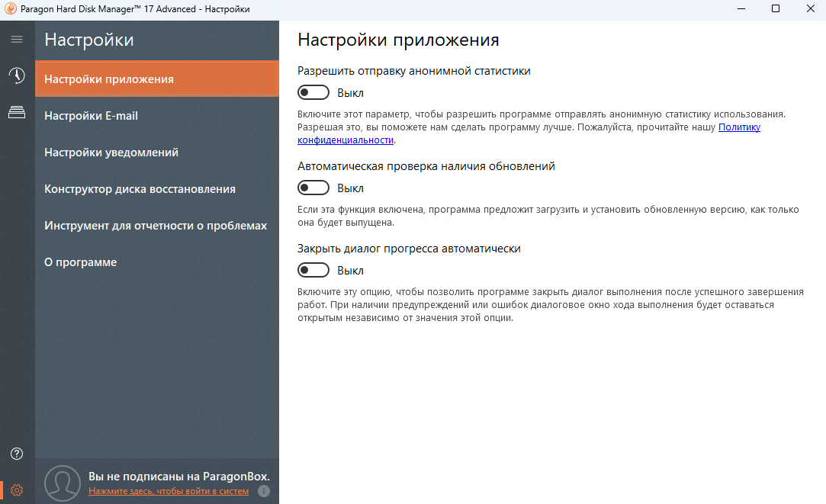Click the Paragon app logo in title bar
The image size is (826, 504).
coord(10,9)
